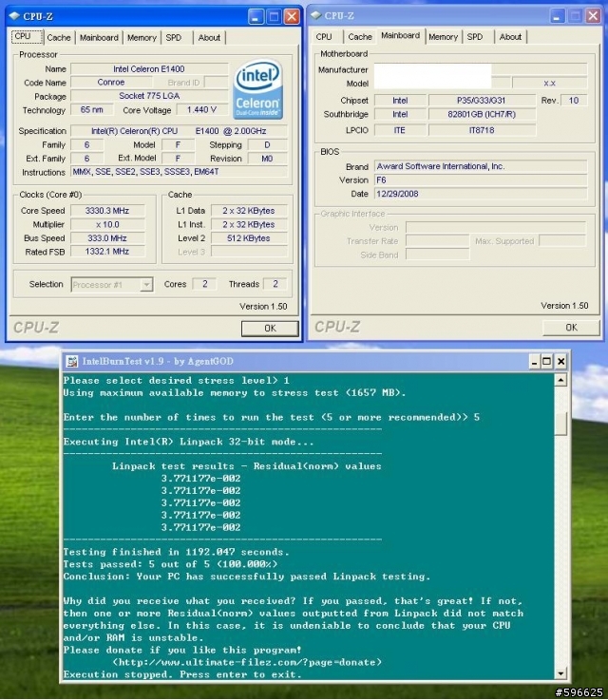The width and height of the screenshot is (608, 700).
Task: Click Stepping value D
Action: [267, 144]
